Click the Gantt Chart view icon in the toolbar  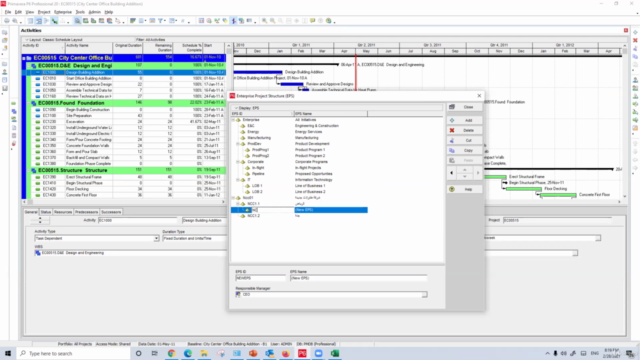tap(38, 21)
